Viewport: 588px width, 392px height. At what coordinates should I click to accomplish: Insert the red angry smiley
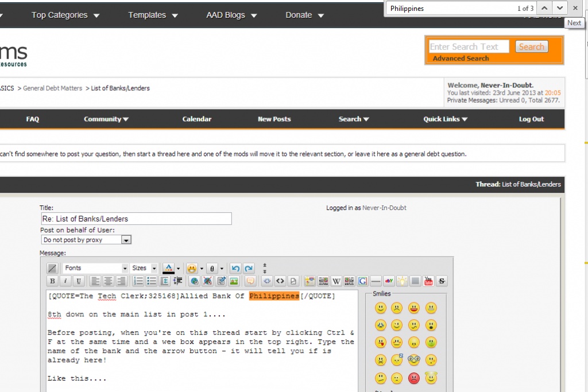point(413,378)
